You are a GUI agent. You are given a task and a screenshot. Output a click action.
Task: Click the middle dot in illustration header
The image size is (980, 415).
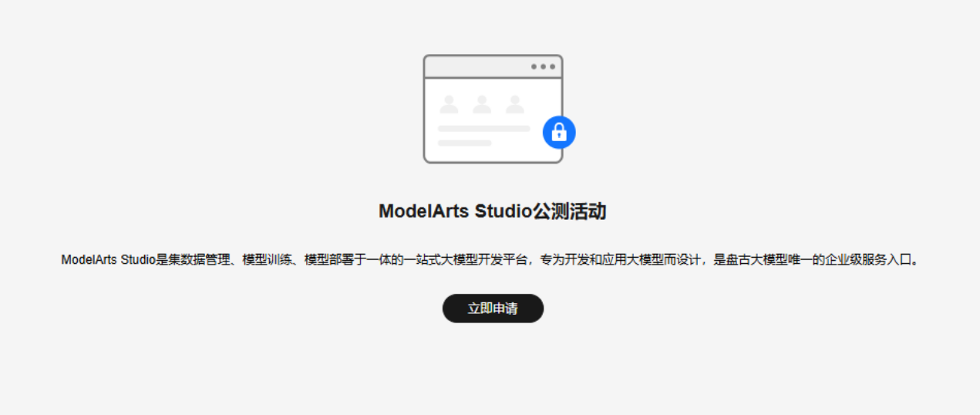pyautogui.click(x=544, y=66)
